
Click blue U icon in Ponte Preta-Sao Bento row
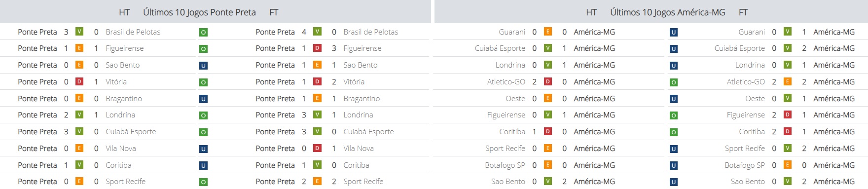click(x=203, y=66)
